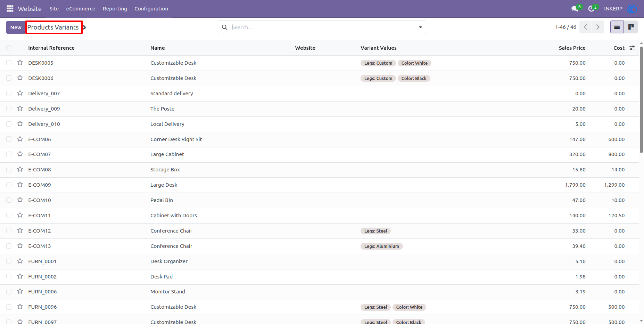Star the E-COM09 Large Desk row
Viewport: 644px width, 324px height.
coord(20,185)
